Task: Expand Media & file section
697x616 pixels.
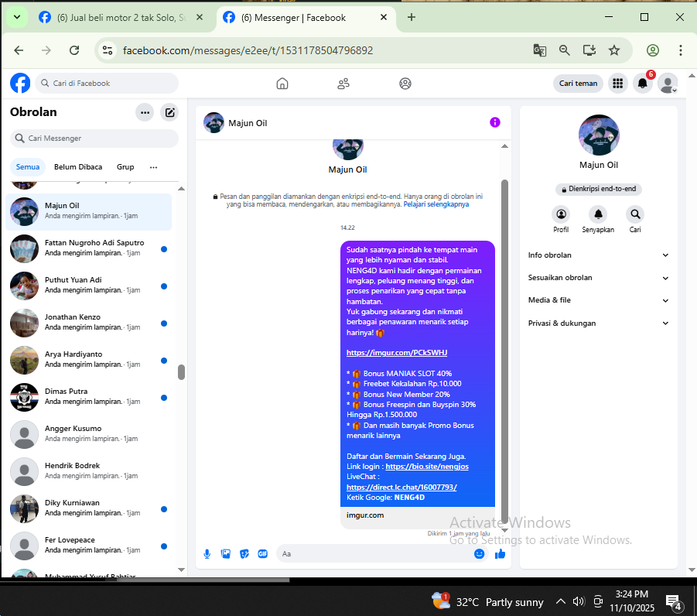Action: pos(598,300)
